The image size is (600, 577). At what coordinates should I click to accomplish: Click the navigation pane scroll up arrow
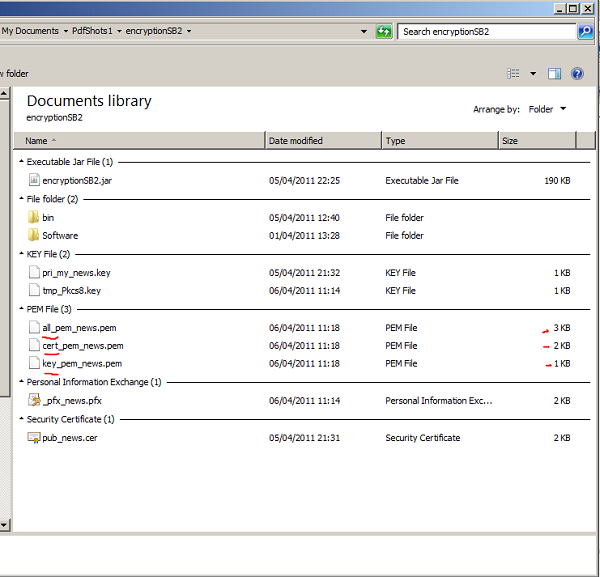(x=4, y=93)
